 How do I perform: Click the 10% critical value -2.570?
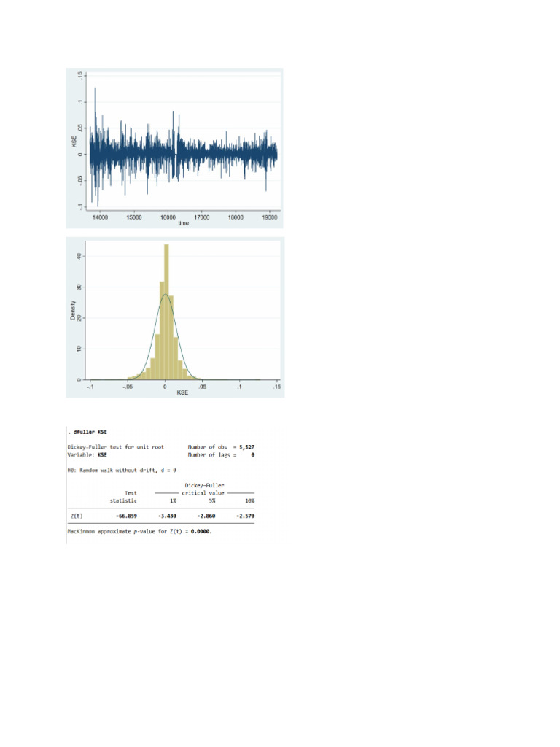[x=245, y=516]
